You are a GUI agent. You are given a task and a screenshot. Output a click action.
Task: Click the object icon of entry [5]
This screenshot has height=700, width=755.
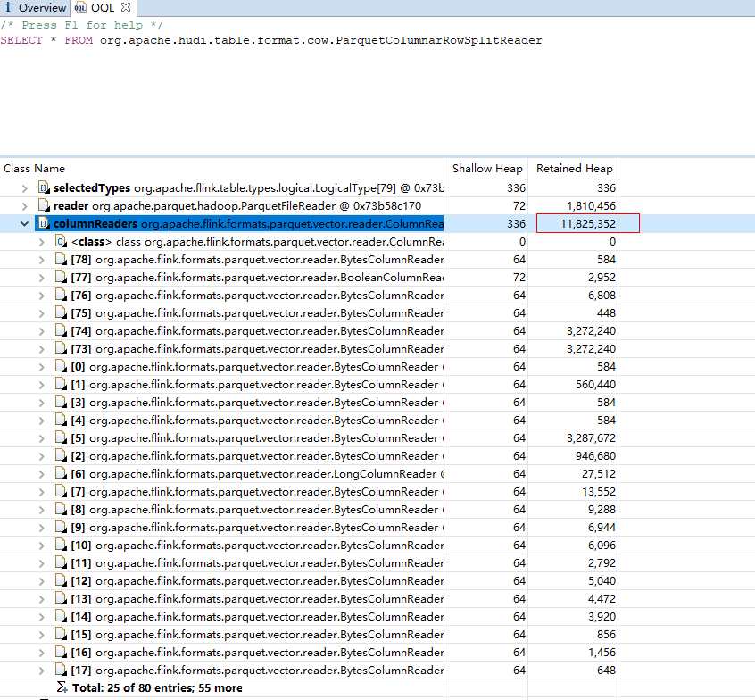[61, 437]
